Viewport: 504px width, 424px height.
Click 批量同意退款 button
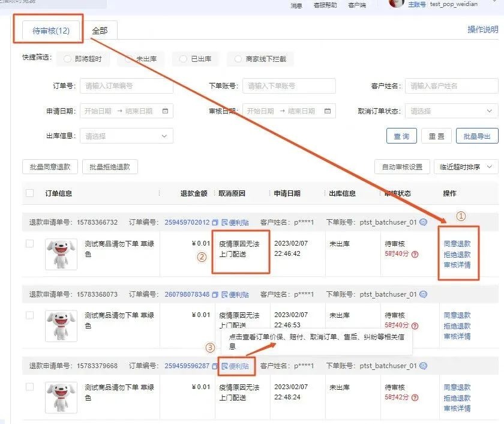click(50, 167)
